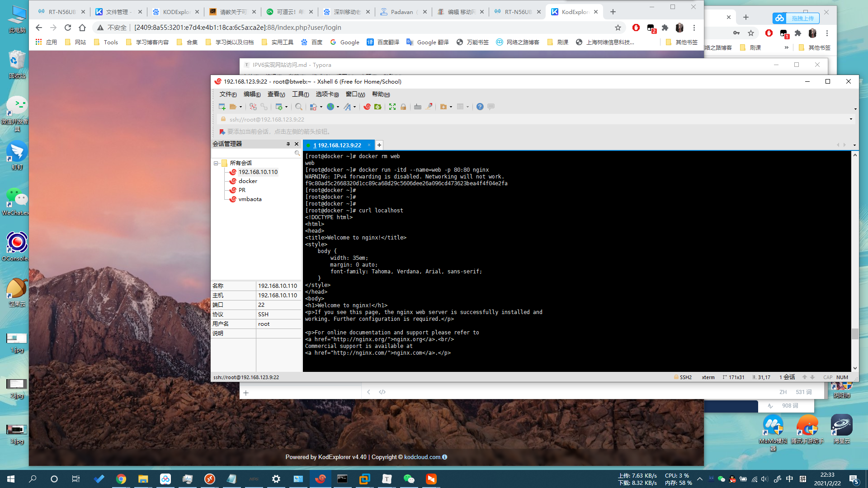This screenshot has width=868, height=488.
Task: Open the 窗口(W) menu in Xshell
Action: (x=355, y=94)
